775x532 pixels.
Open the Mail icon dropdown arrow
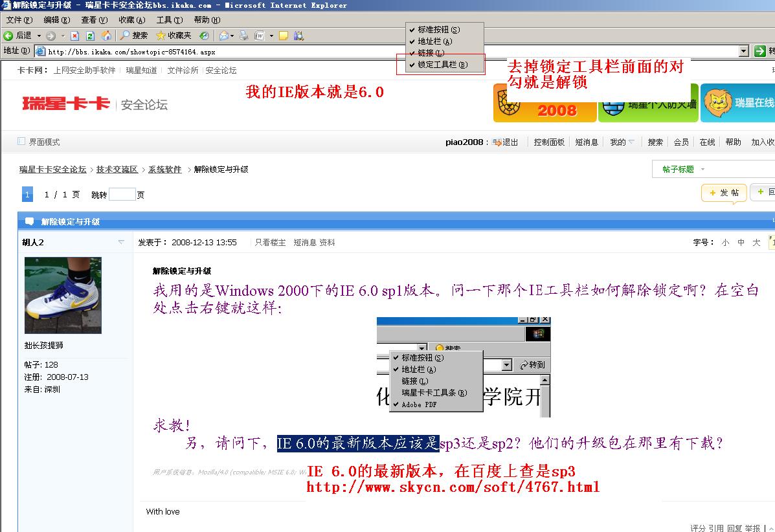(x=232, y=36)
